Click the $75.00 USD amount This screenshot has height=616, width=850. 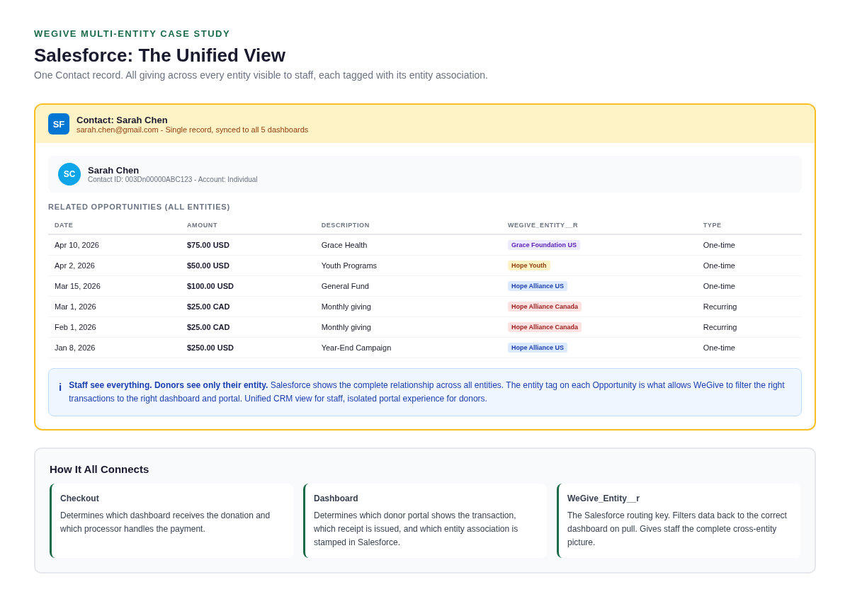tap(208, 245)
